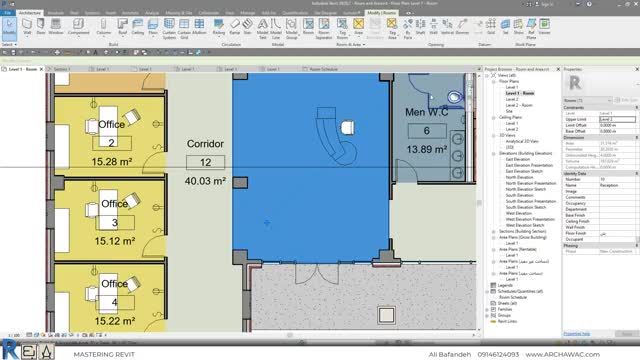
Task: Select the Floor tool
Action: tap(153, 27)
